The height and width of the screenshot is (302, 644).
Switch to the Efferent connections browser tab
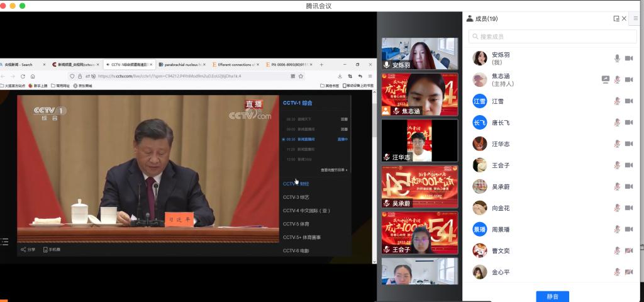[235, 65]
